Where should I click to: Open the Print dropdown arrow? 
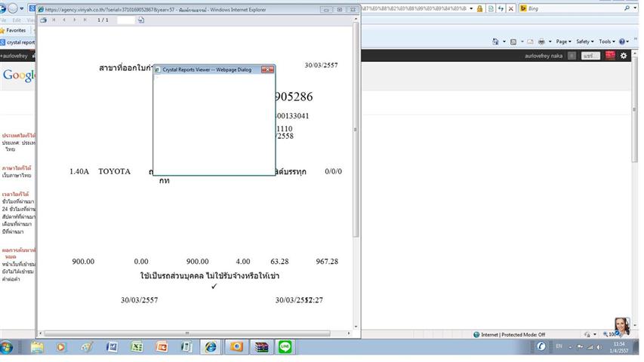pos(550,41)
